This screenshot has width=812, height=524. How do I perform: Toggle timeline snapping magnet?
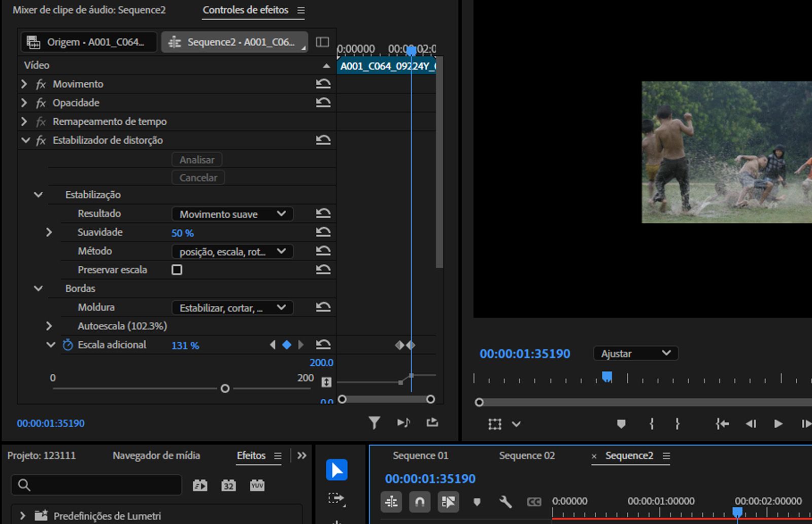click(420, 502)
